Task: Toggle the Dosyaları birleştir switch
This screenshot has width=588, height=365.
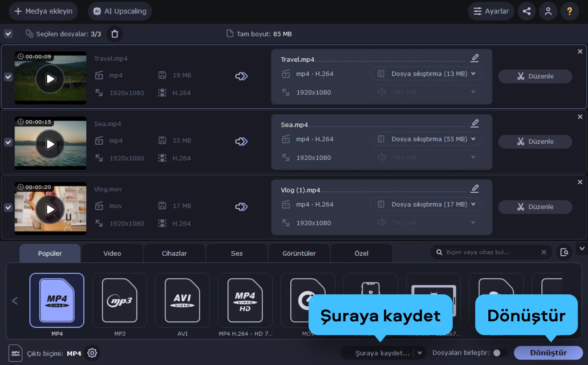Action: click(x=500, y=353)
